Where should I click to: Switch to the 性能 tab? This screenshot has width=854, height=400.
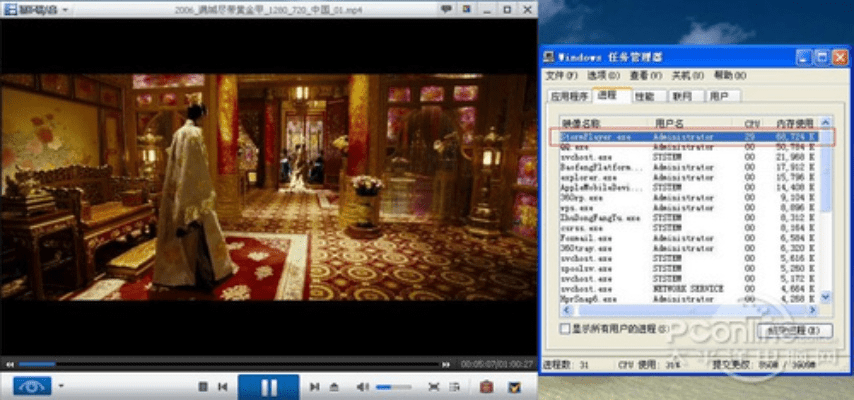[645, 96]
